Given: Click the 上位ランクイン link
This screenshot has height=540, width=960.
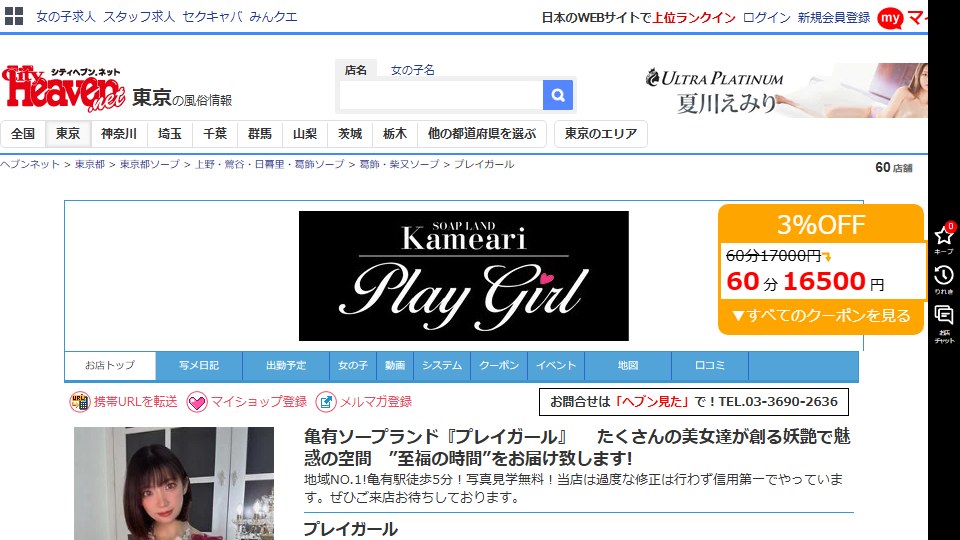Looking at the screenshot, I should 694,18.
